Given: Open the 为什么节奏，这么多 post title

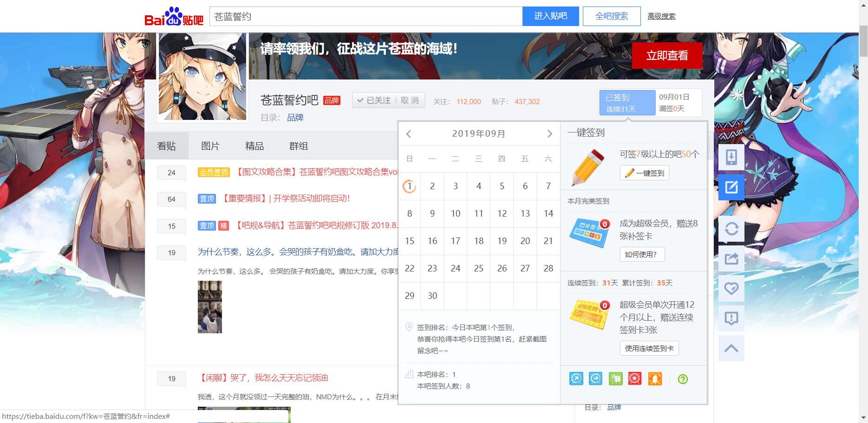Looking at the screenshot, I should point(298,252).
